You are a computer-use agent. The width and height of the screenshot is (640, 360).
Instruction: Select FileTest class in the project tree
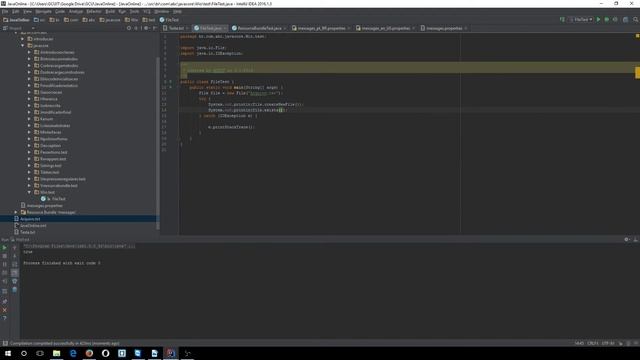click(53, 199)
